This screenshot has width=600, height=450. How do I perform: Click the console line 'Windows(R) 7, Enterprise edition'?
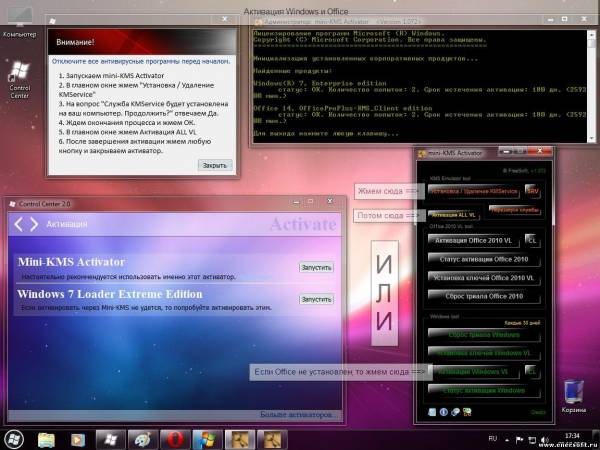pyautogui.click(x=320, y=83)
